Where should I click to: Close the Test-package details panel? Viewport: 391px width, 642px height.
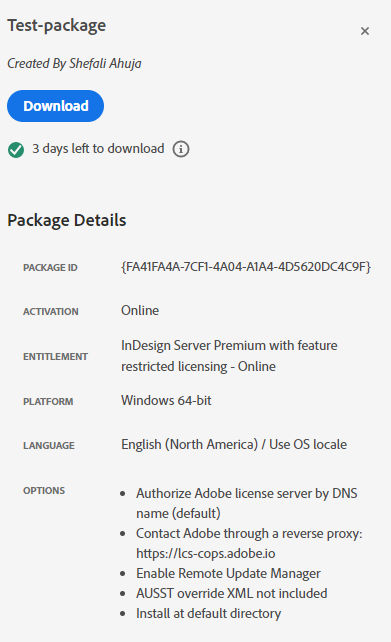click(x=365, y=31)
